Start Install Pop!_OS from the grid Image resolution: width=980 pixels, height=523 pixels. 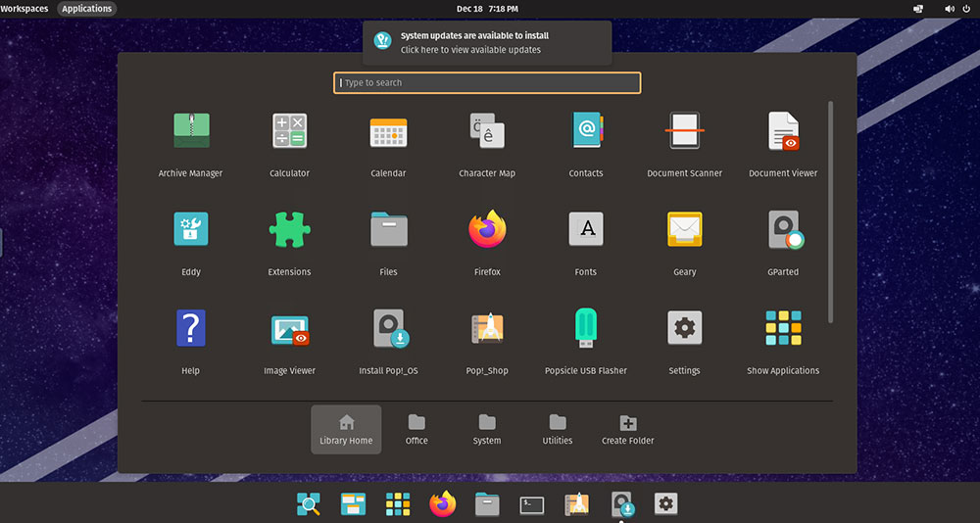[391, 329]
